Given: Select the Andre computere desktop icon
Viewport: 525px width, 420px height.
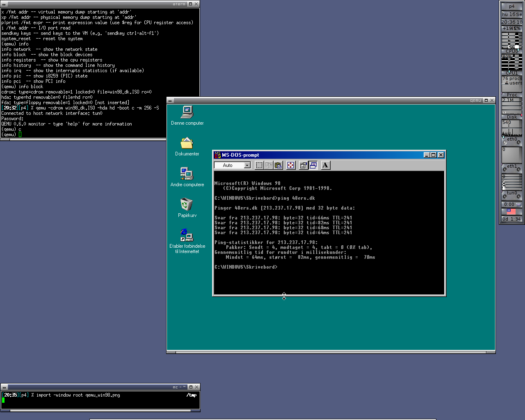Looking at the screenshot, I should click(187, 173).
